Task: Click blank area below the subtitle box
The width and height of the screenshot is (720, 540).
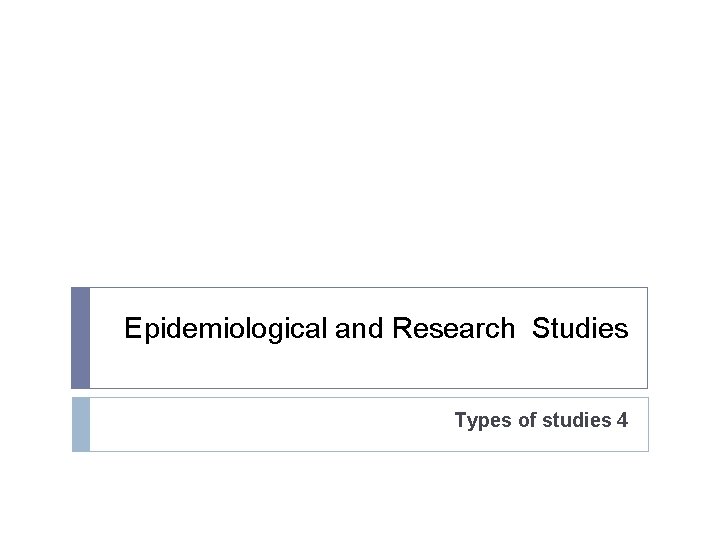Action: (x=360, y=495)
